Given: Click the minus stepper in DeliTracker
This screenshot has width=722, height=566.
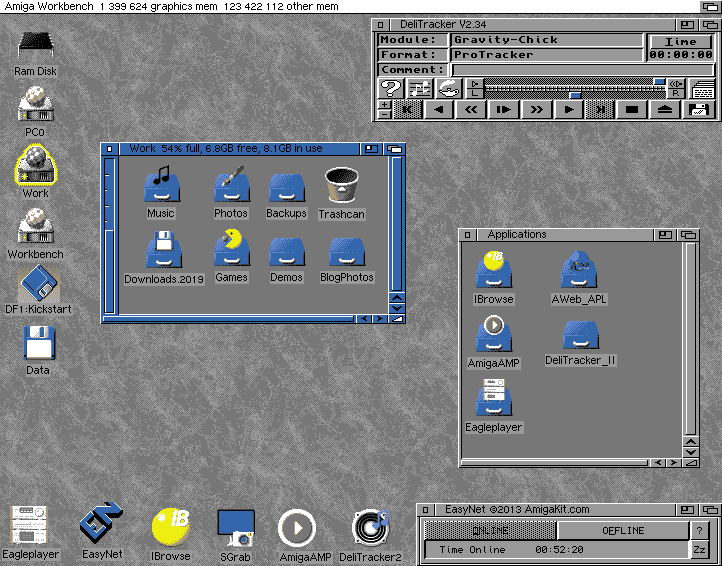Looking at the screenshot, I should (384, 114).
